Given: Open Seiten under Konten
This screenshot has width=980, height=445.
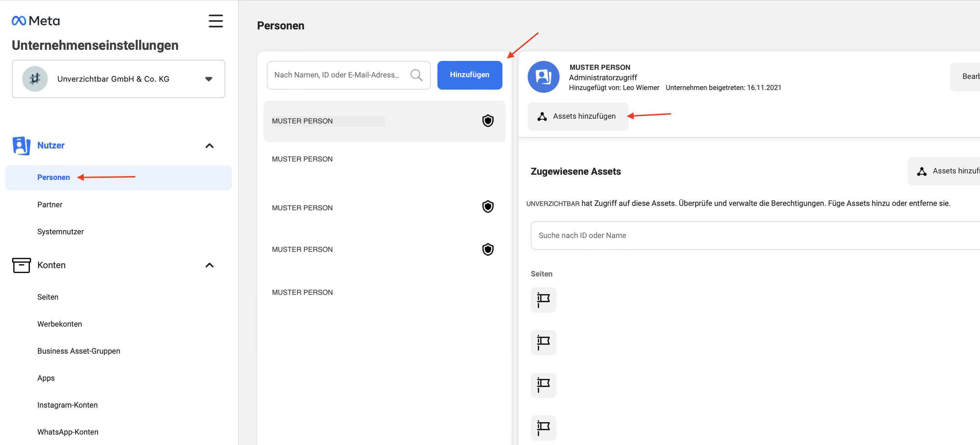Looking at the screenshot, I should (48, 297).
